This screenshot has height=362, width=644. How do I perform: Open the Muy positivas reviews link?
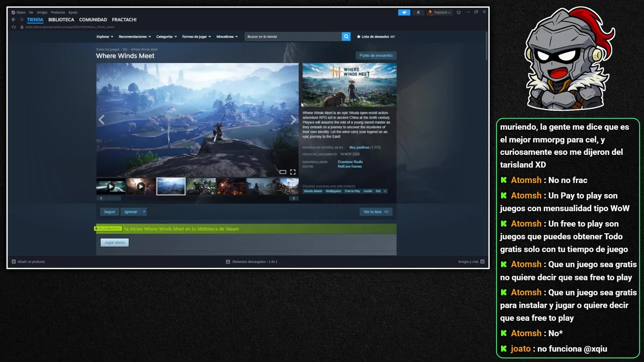coord(359,147)
